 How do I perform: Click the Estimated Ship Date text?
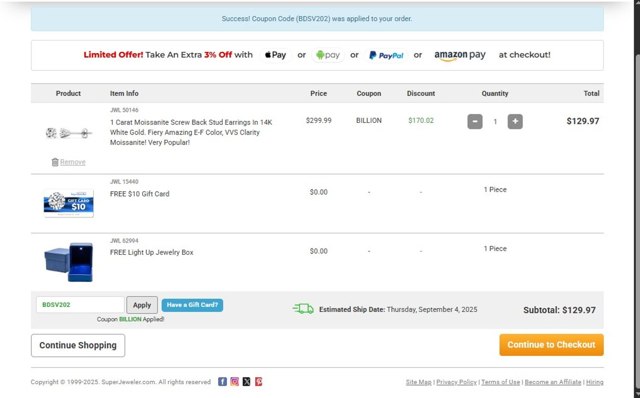click(398, 309)
